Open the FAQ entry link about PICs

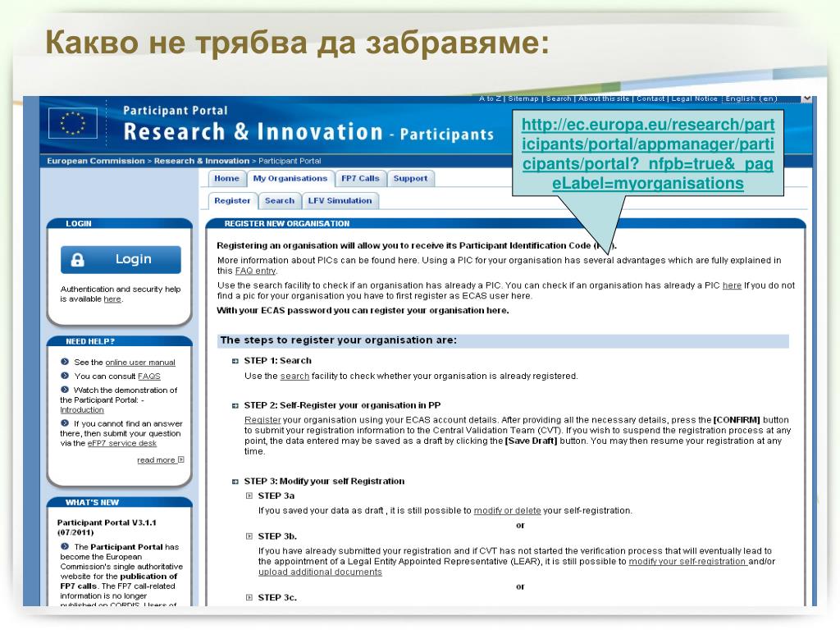click(255, 271)
